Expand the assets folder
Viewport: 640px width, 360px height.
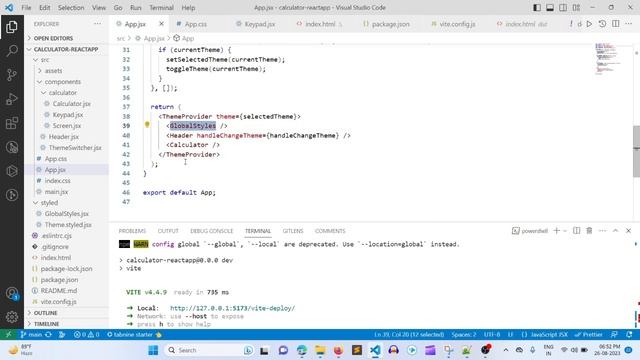click(68, 71)
